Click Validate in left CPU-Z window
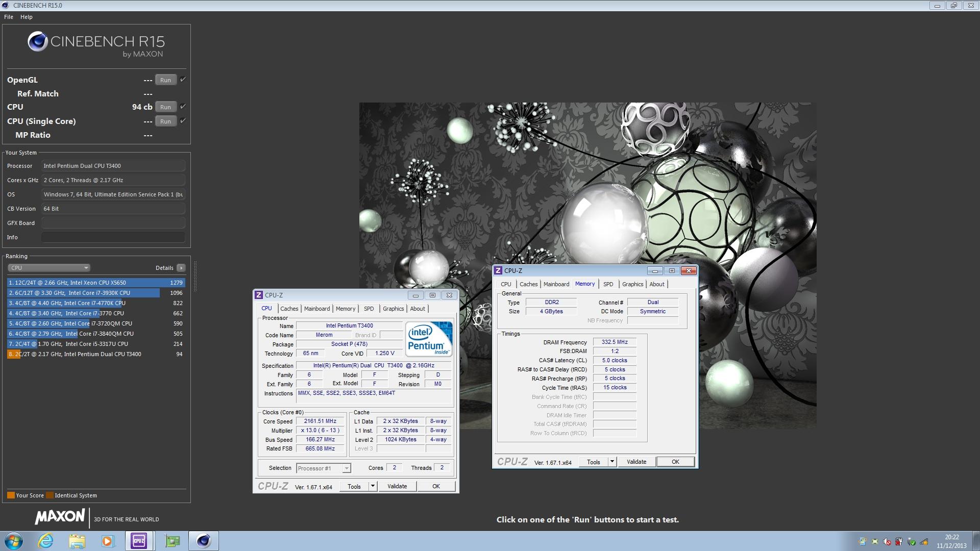 click(x=397, y=486)
